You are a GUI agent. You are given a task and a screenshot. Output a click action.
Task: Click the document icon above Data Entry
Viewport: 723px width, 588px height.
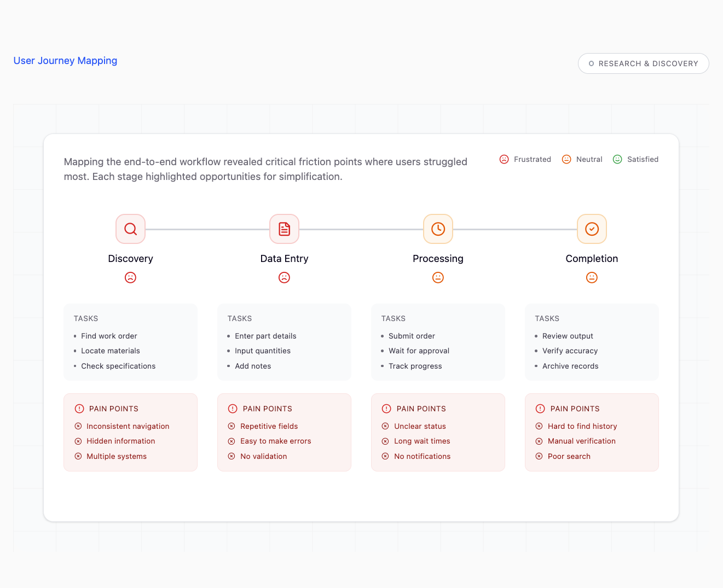coord(284,229)
